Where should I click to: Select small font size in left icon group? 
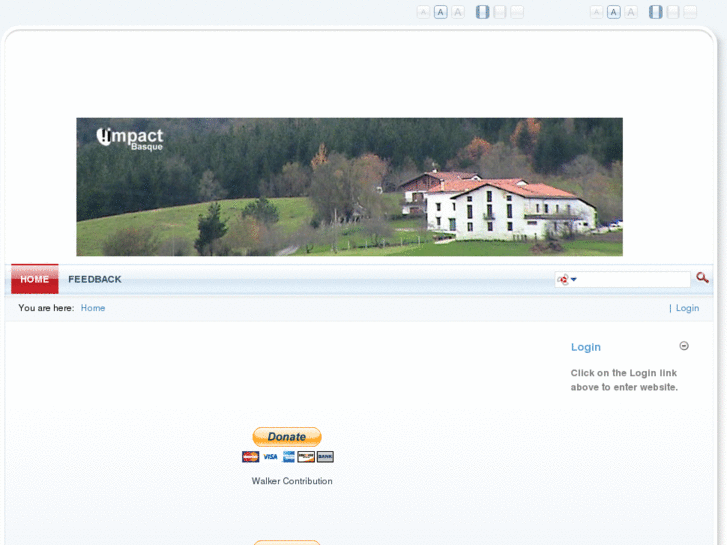(423, 12)
